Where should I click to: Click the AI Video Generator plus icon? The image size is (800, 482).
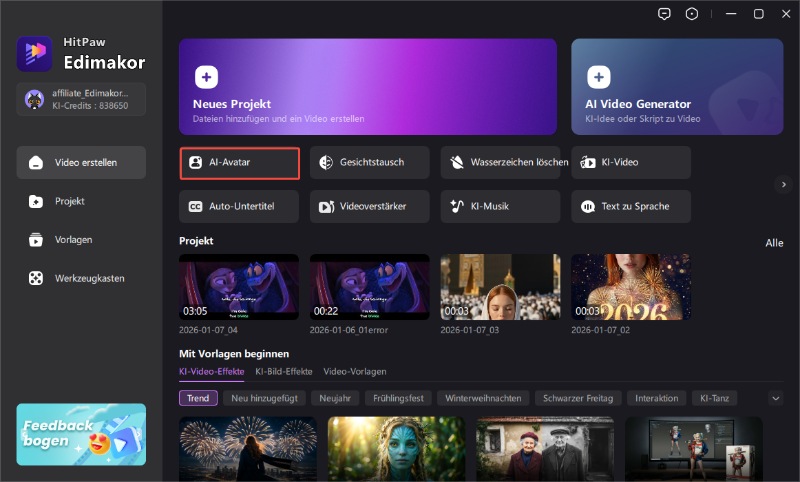click(x=598, y=77)
